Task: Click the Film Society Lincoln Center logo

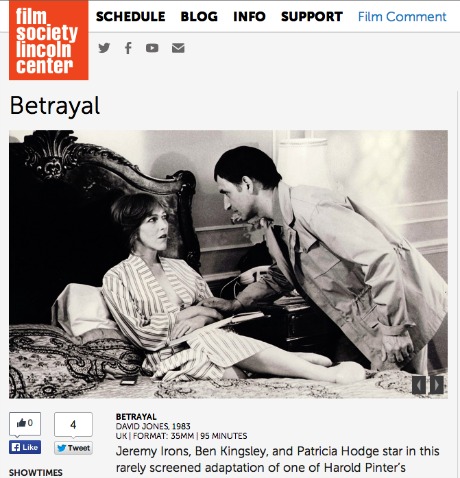Action: click(x=49, y=40)
